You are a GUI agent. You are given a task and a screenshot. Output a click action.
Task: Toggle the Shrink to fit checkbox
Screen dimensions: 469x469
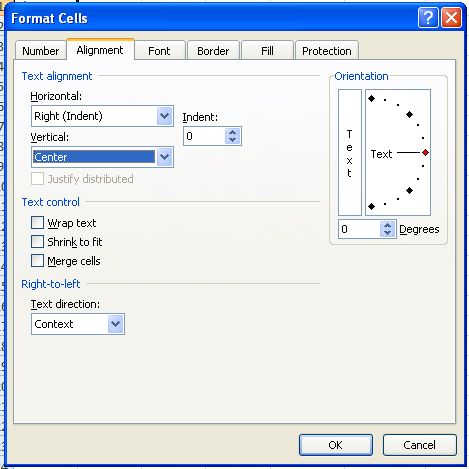click(37, 242)
